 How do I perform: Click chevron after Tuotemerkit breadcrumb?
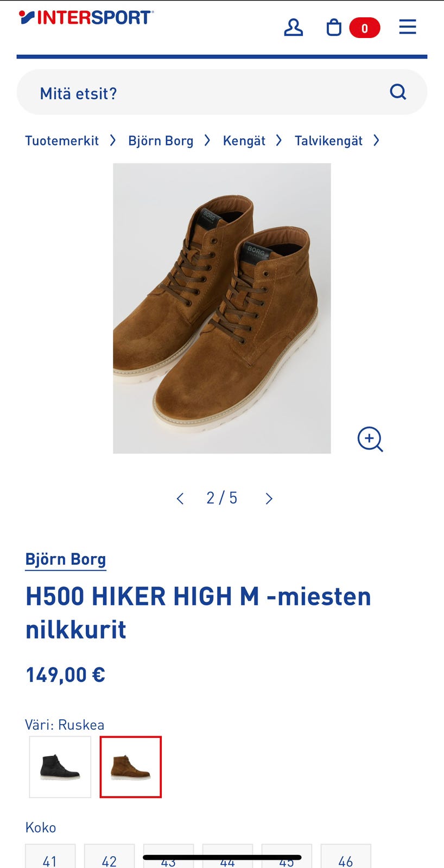click(113, 141)
